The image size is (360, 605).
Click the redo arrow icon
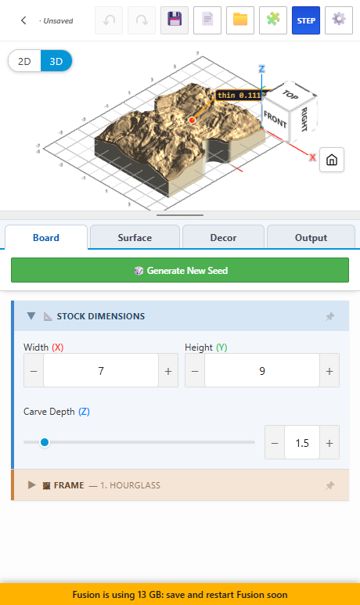(142, 20)
